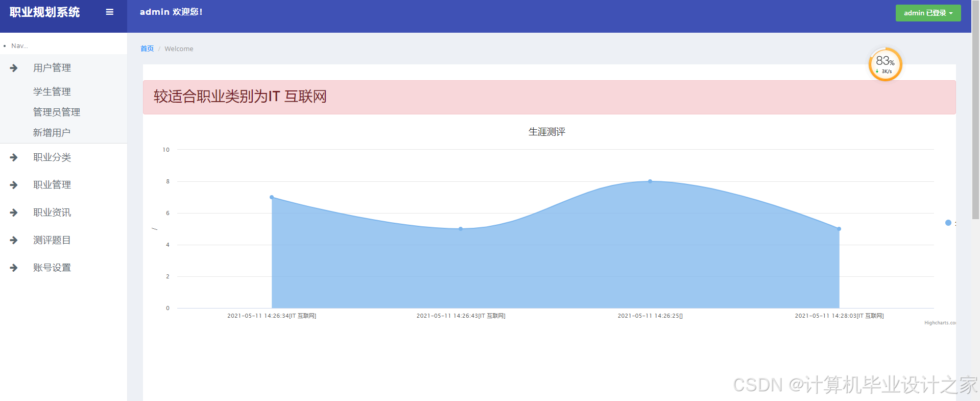The image size is (980, 401).
Task: Click the arrow icon beside 账号设置
Action: coord(14,268)
